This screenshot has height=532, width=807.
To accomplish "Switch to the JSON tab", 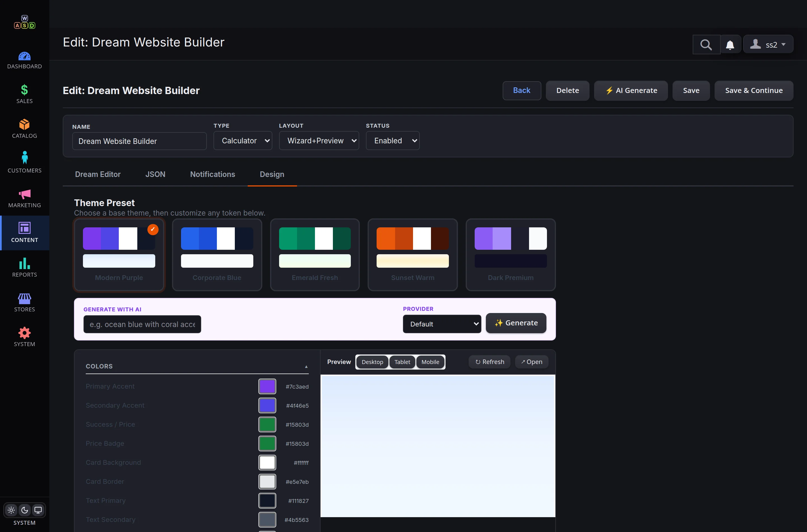I will [x=155, y=174].
